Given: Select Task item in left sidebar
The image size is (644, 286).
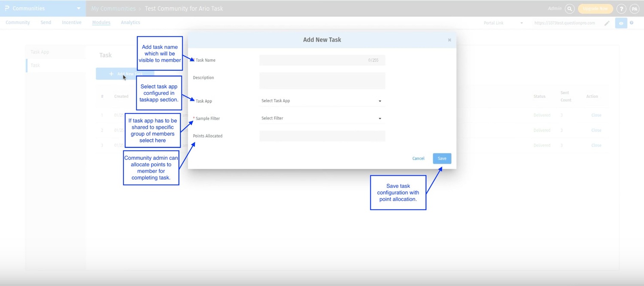Looking at the screenshot, I should tap(35, 66).
